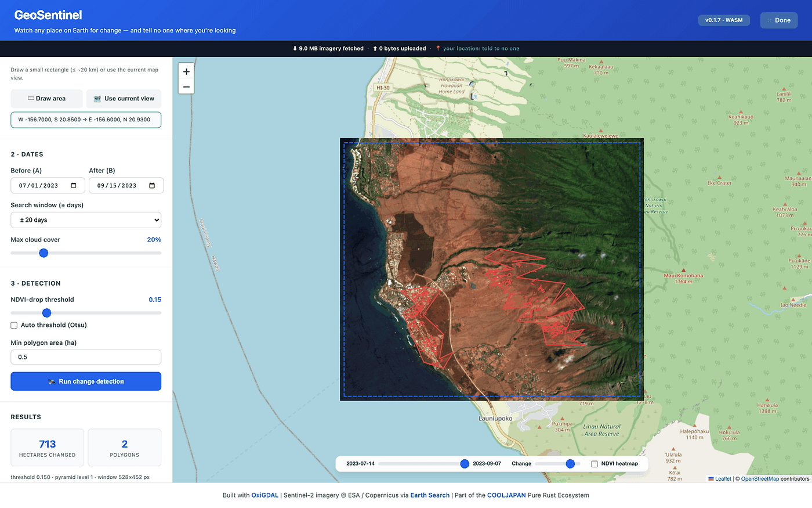
Task: Click the Eke Crater map label
Action: pyautogui.click(x=719, y=183)
